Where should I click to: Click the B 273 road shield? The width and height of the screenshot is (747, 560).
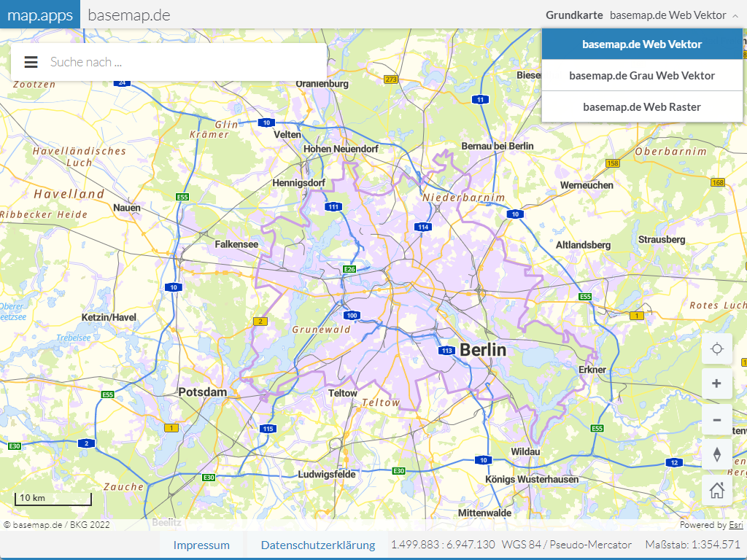[391, 79]
